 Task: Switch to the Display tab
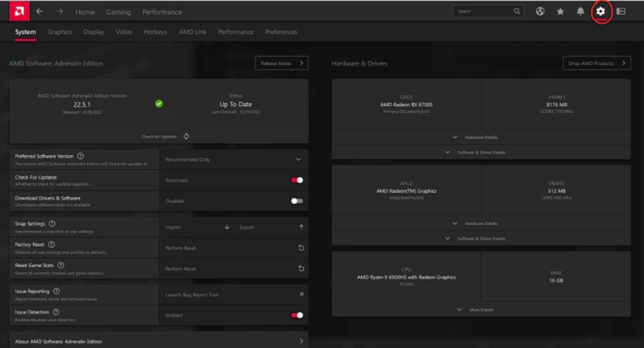(x=94, y=32)
